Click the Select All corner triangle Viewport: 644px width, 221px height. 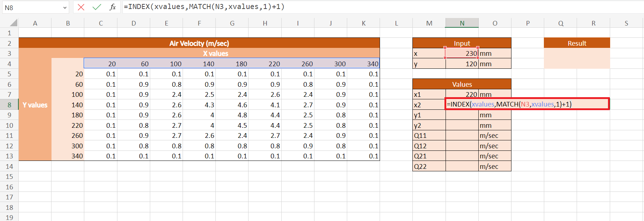(x=13, y=23)
